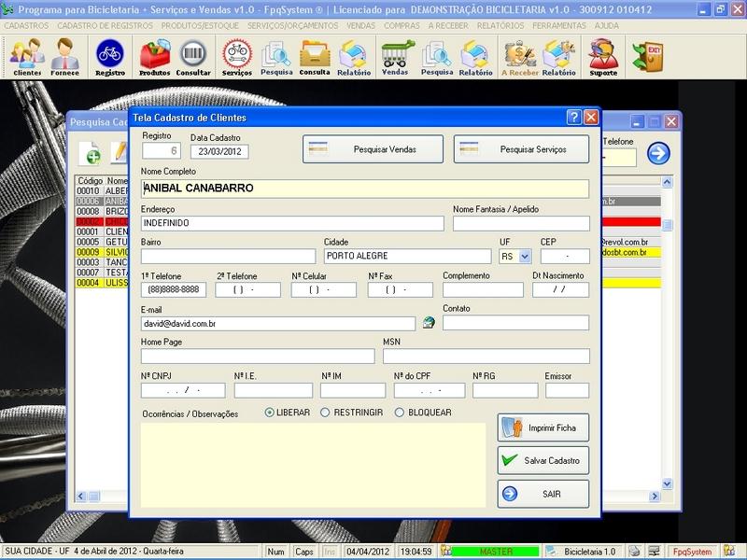The width and height of the screenshot is (747, 560).
Task: Select the RESTRINGIR radio button
Action: (325, 413)
